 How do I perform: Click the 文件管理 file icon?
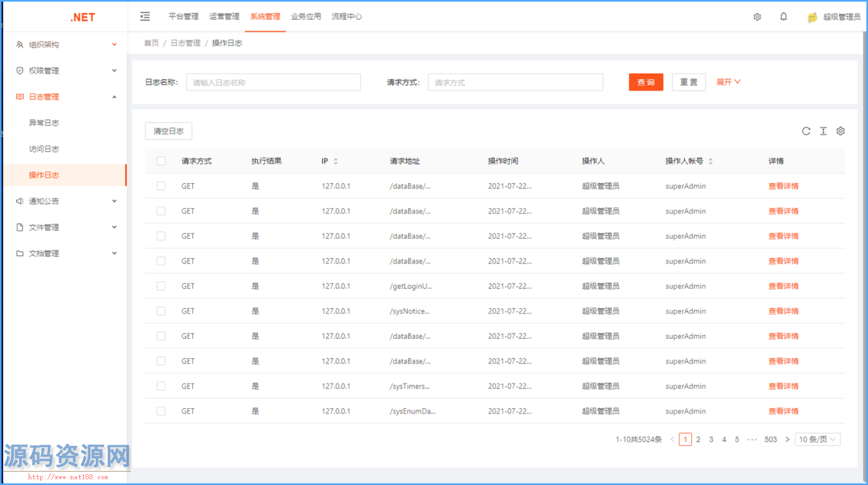pos(20,227)
